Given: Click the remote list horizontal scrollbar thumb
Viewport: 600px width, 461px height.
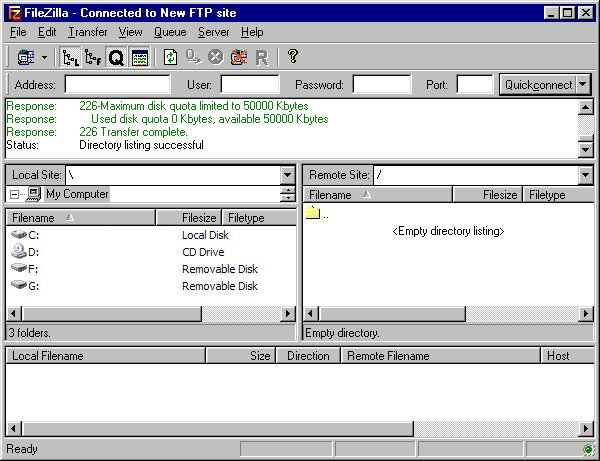Looking at the screenshot, I should pyautogui.click(x=392, y=314).
